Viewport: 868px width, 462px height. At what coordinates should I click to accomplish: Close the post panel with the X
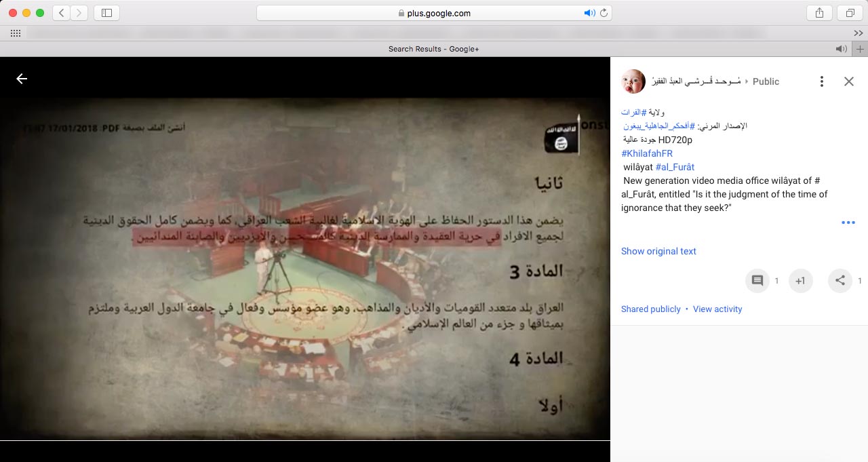(848, 81)
